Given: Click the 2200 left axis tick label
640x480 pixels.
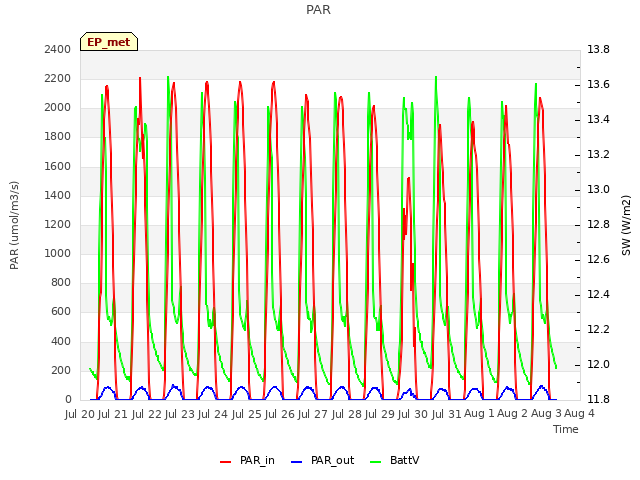Looking at the screenshot, I should pos(58,79).
